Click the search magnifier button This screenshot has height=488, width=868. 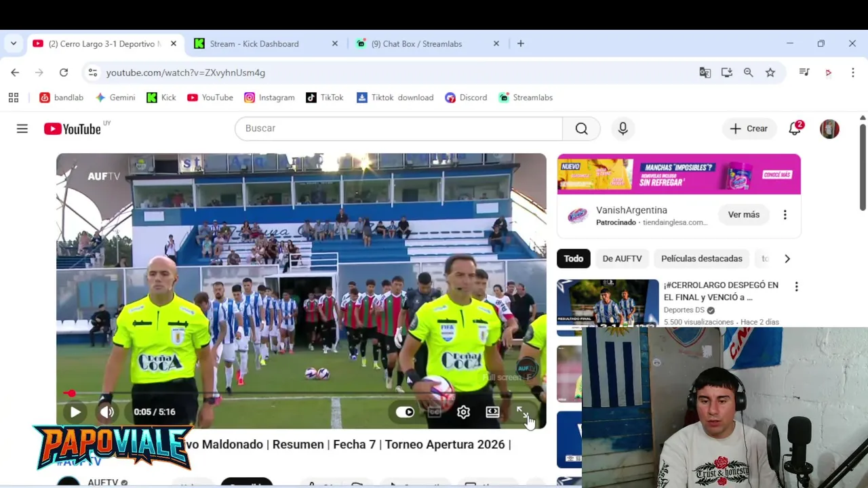click(581, 129)
